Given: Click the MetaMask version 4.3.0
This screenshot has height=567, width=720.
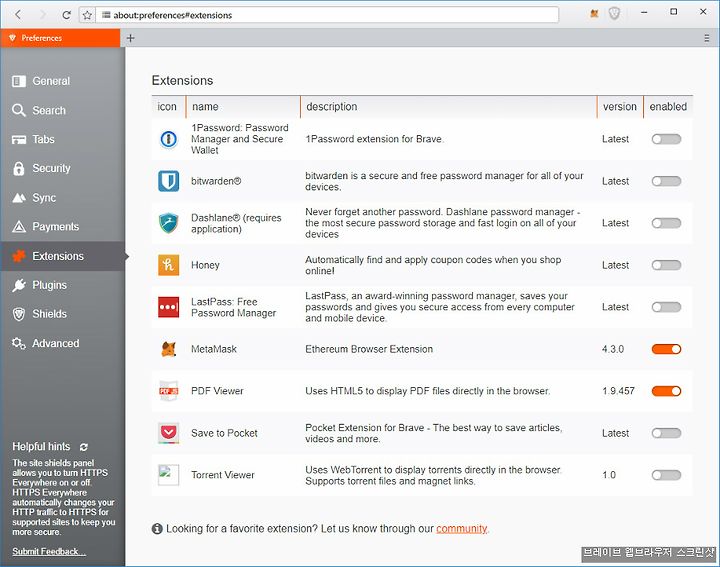Looking at the screenshot, I should [613, 349].
